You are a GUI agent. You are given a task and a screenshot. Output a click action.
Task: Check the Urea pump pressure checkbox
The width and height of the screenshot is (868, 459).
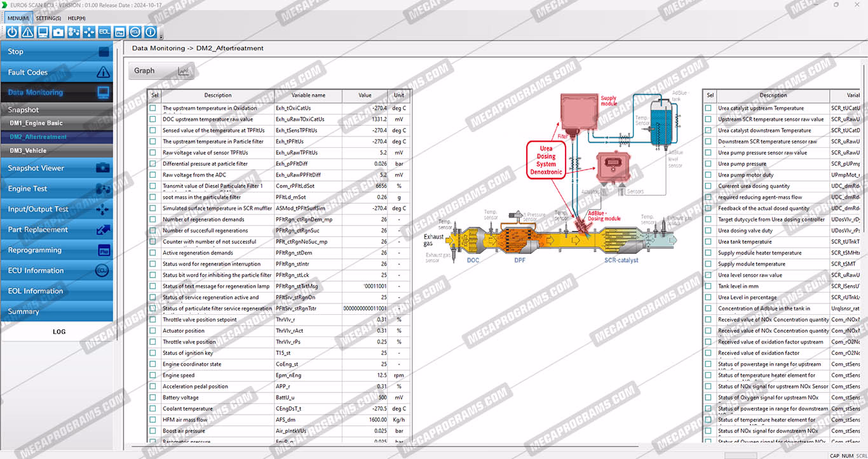708,164
